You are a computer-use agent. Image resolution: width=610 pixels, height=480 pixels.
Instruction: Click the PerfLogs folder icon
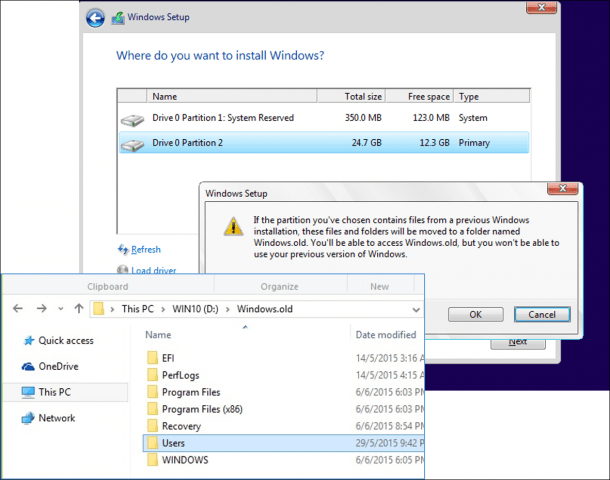click(152, 375)
